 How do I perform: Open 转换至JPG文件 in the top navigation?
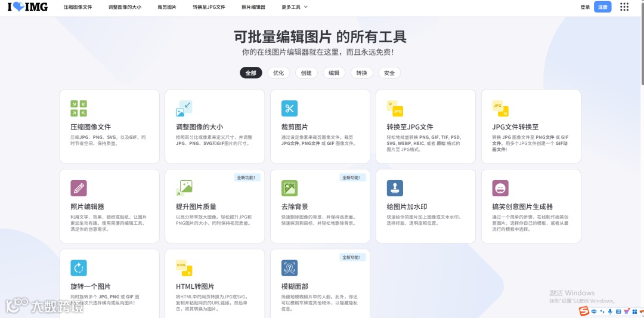click(x=209, y=7)
